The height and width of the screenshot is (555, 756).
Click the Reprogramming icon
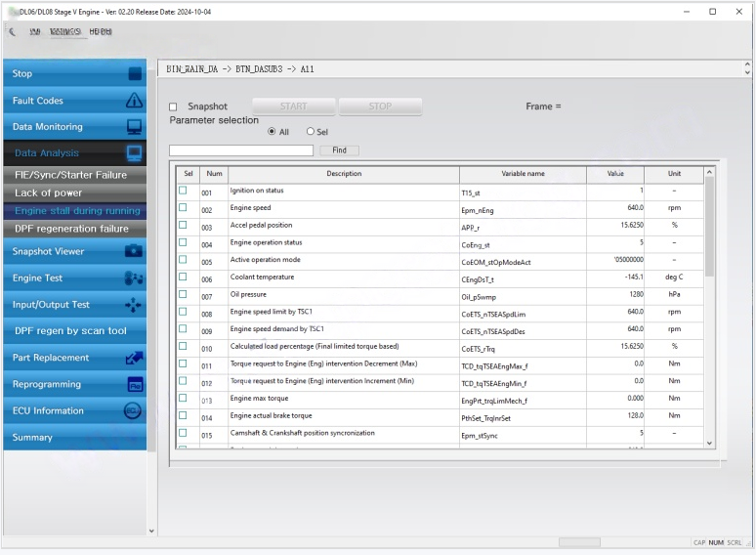click(x=135, y=385)
